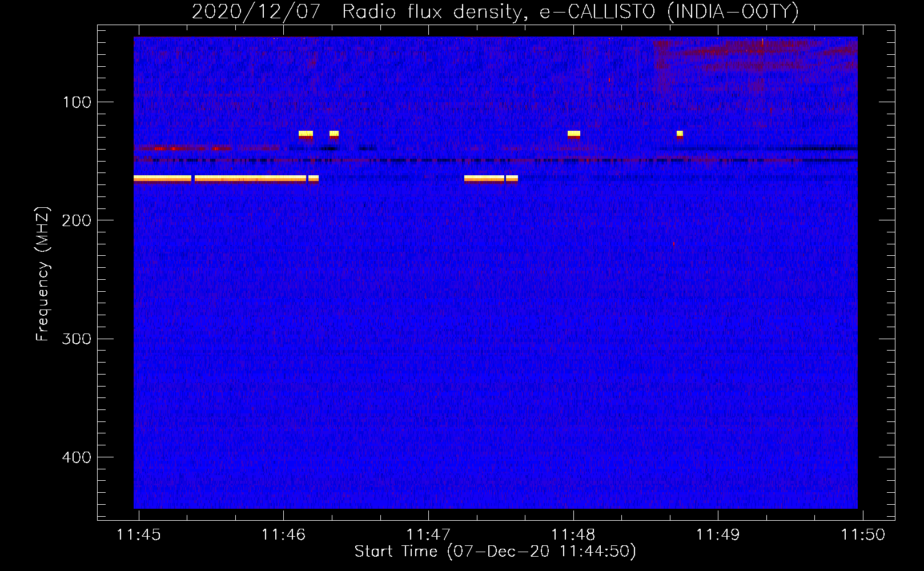
Task: Click the 'Start Time (07-Dec-20 11:44:50)' label
Action: click(x=495, y=552)
